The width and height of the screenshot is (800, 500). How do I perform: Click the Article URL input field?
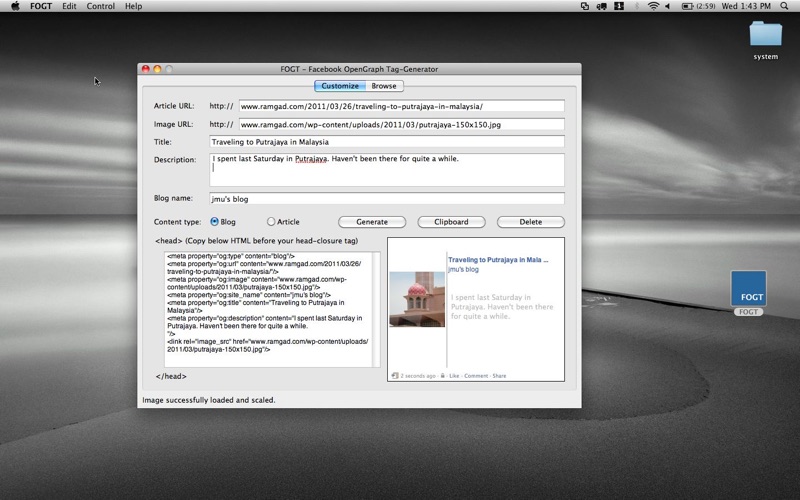click(x=402, y=106)
